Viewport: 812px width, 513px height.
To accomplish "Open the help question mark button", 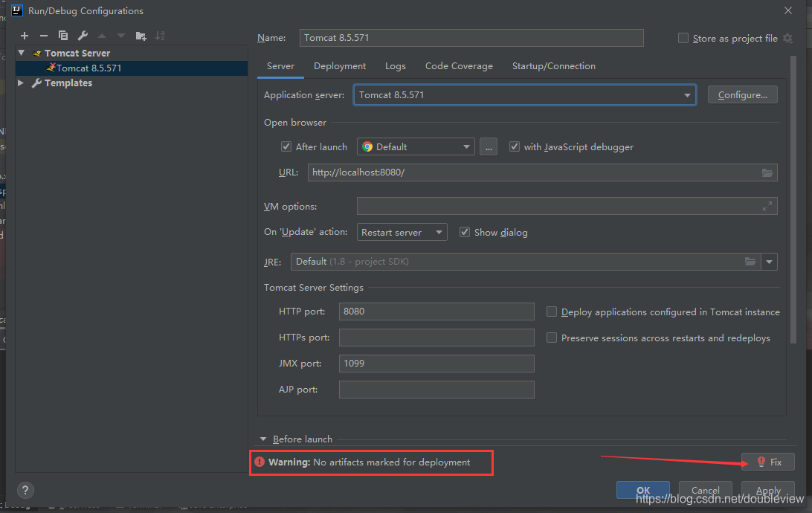I will (25, 490).
